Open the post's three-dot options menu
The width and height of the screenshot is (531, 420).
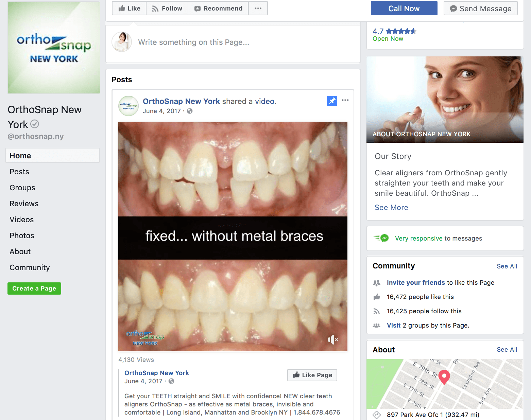[345, 100]
